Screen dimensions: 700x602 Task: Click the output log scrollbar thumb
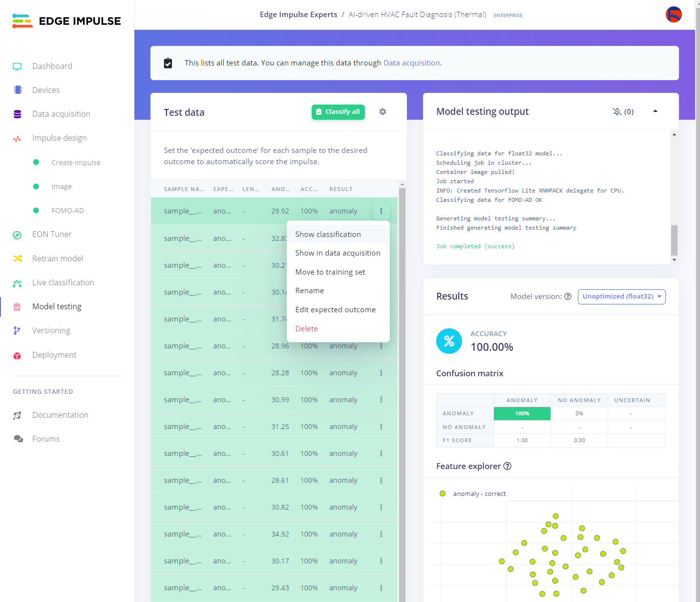pos(674,240)
